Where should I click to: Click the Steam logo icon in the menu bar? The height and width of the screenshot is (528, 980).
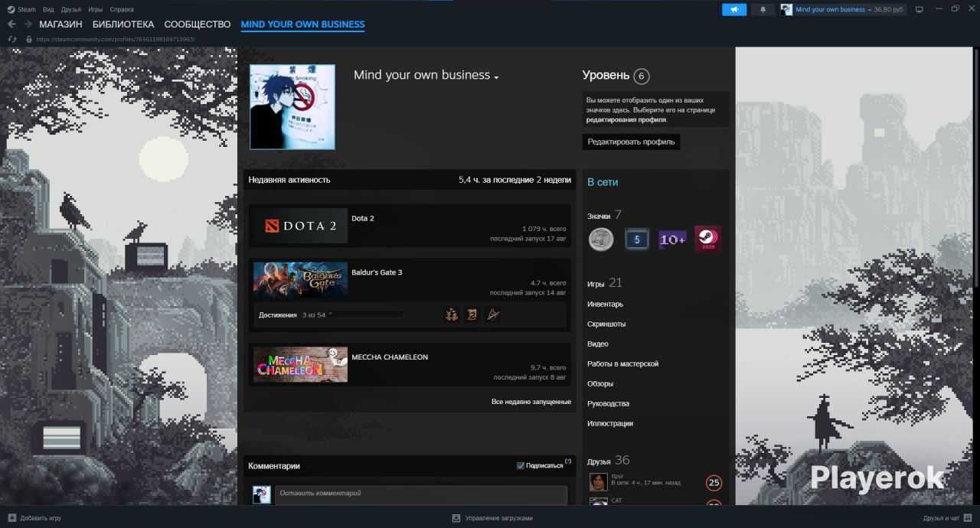coord(11,9)
